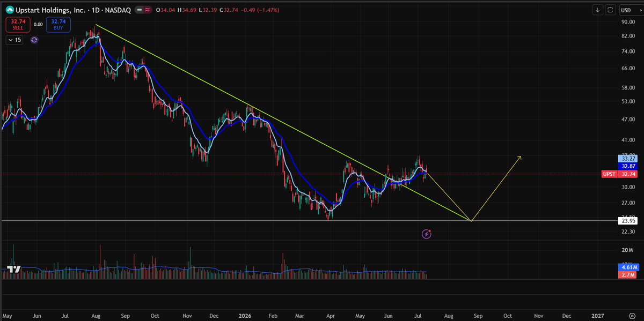Image resolution: width=644 pixels, height=321 pixels.
Task: Click the 23.95 horizontal line price label
Action: [629, 220]
